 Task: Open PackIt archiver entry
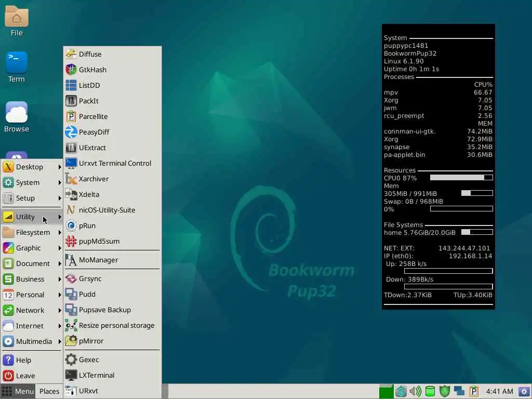(x=112, y=101)
